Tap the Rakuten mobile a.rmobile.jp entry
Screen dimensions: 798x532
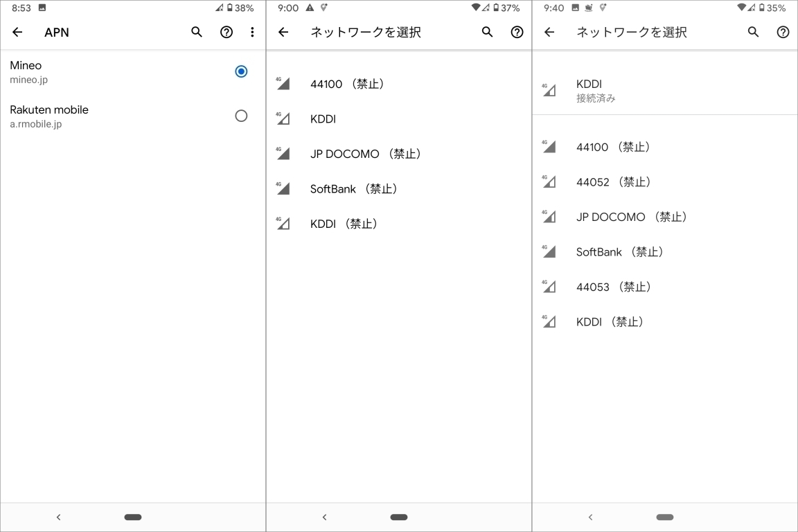(49, 116)
